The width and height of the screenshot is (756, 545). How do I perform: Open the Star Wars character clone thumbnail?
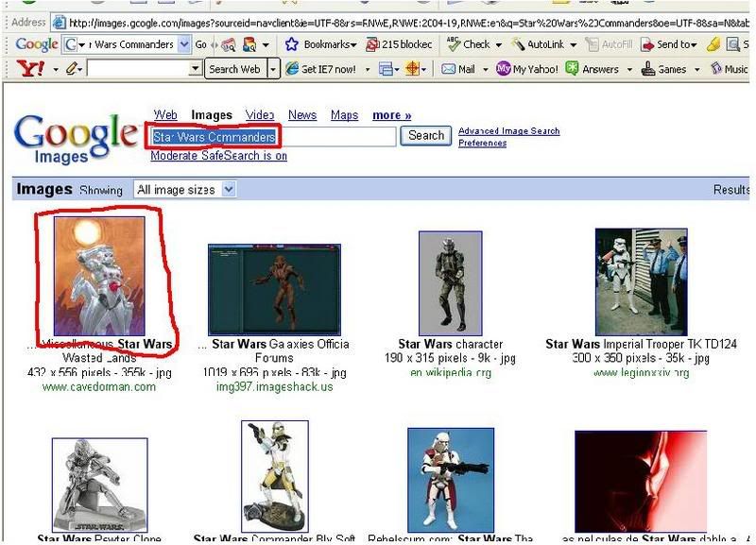(451, 282)
